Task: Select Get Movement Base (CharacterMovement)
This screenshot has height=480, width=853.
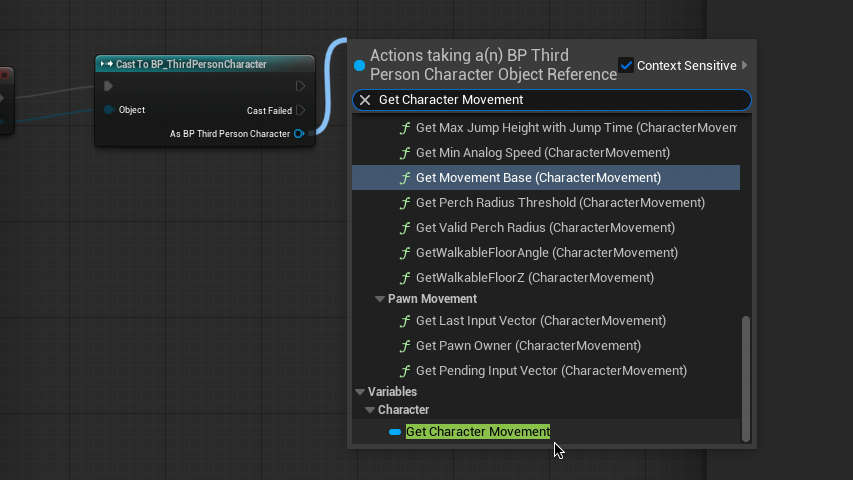Action: (x=538, y=178)
